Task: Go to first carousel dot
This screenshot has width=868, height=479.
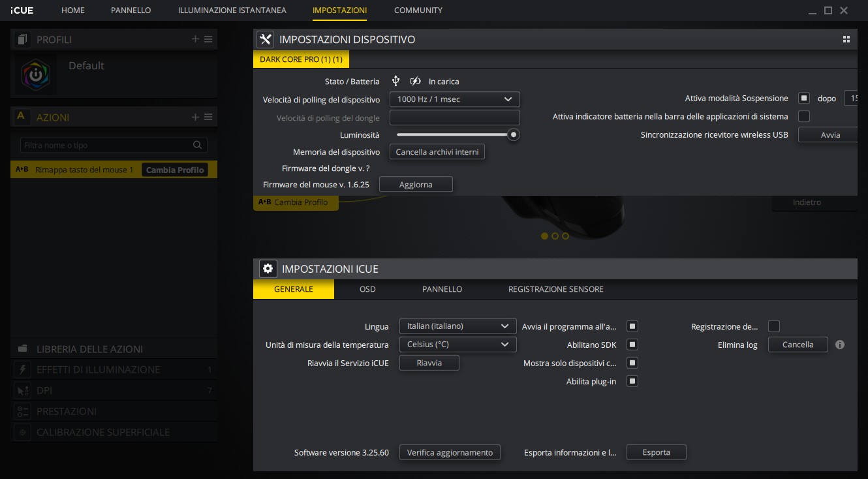Action: (x=544, y=236)
